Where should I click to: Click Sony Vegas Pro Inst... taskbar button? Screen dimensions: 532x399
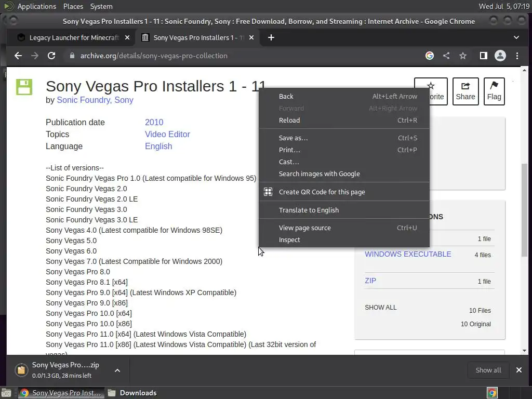pyautogui.click(x=60, y=393)
